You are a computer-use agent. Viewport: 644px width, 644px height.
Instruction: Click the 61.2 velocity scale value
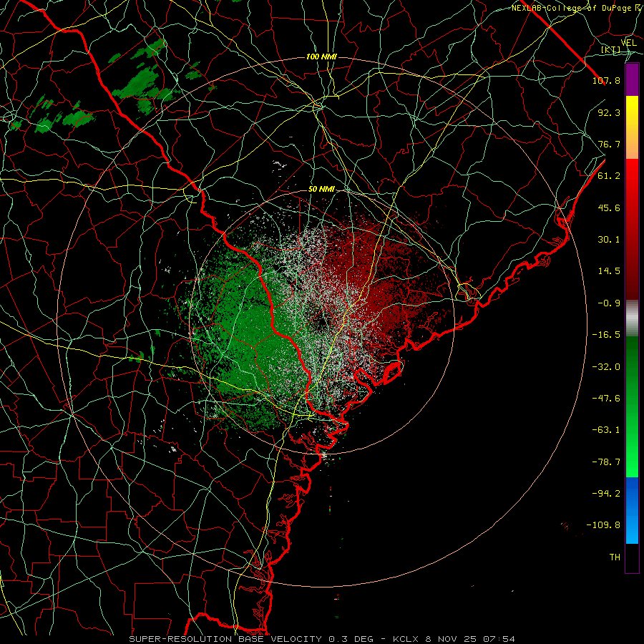pyautogui.click(x=609, y=176)
